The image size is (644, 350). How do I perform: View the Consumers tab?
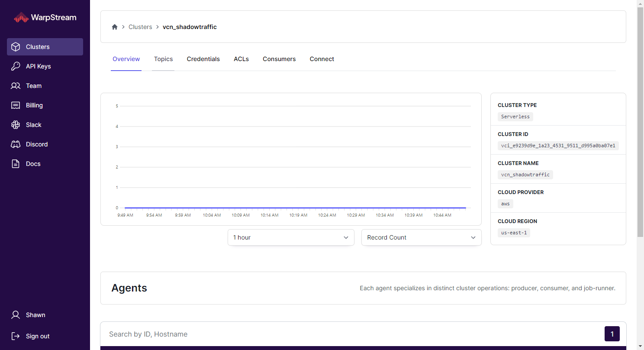pos(279,59)
